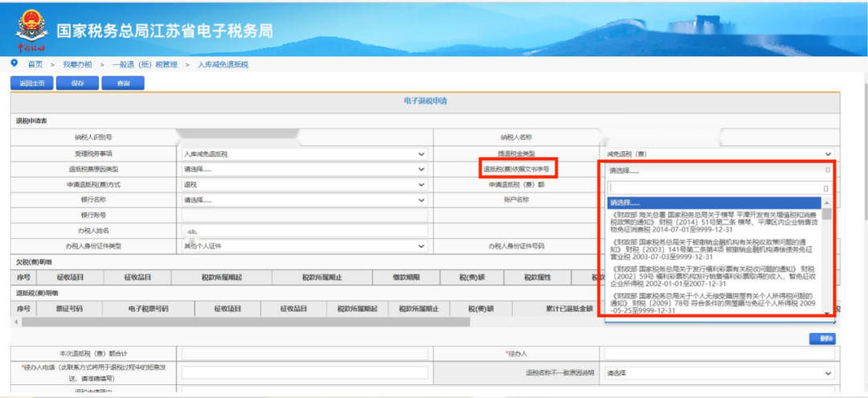Click the 保存 button
Image resolution: width=868 pixels, height=398 pixels.
pyautogui.click(x=77, y=84)
